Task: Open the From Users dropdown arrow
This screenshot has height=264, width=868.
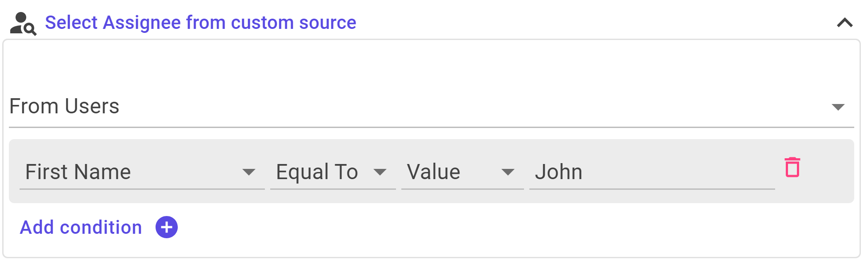Action: [838, 107]
